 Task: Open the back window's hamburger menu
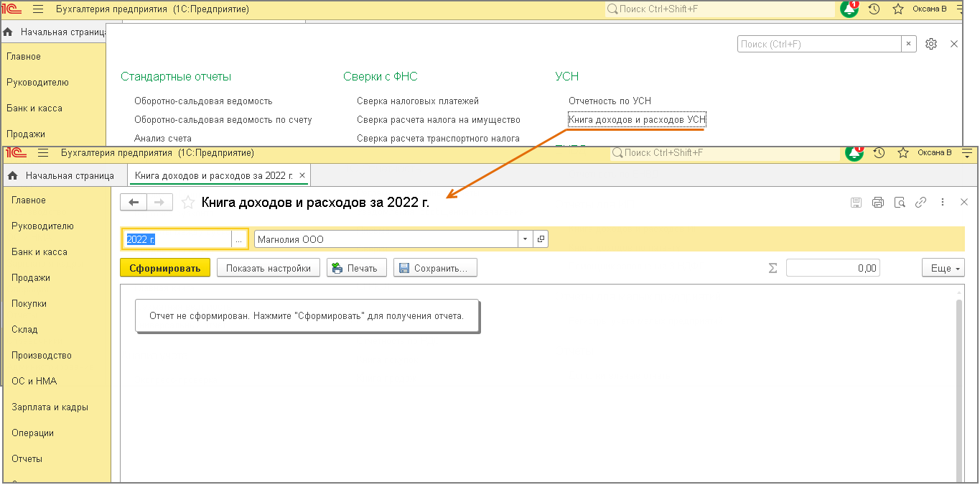(38, 9)
